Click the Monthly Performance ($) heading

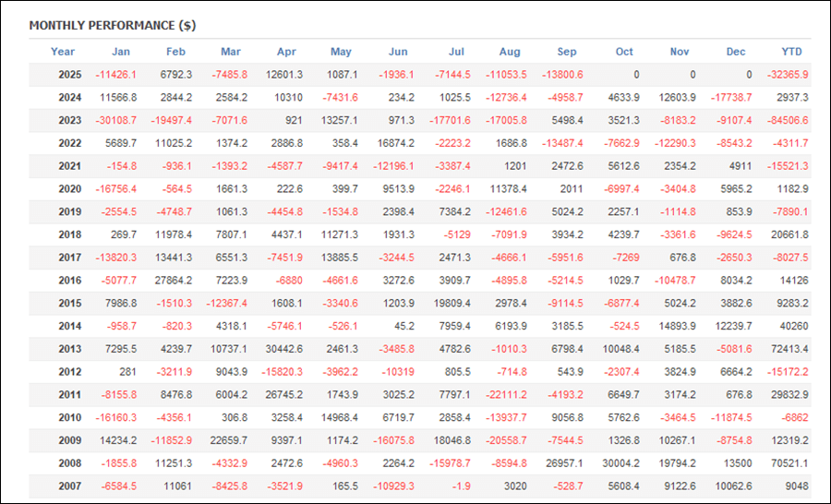click(112, 25)
